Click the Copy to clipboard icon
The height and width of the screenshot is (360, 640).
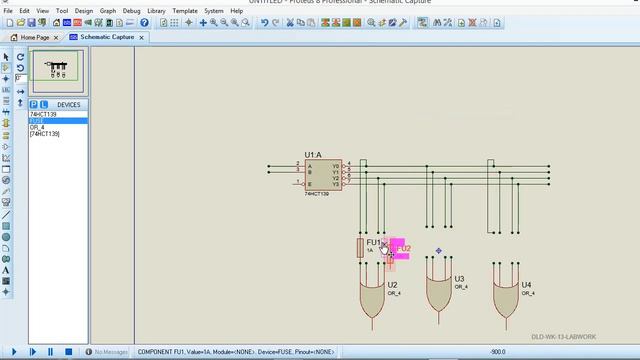point(300,23)
